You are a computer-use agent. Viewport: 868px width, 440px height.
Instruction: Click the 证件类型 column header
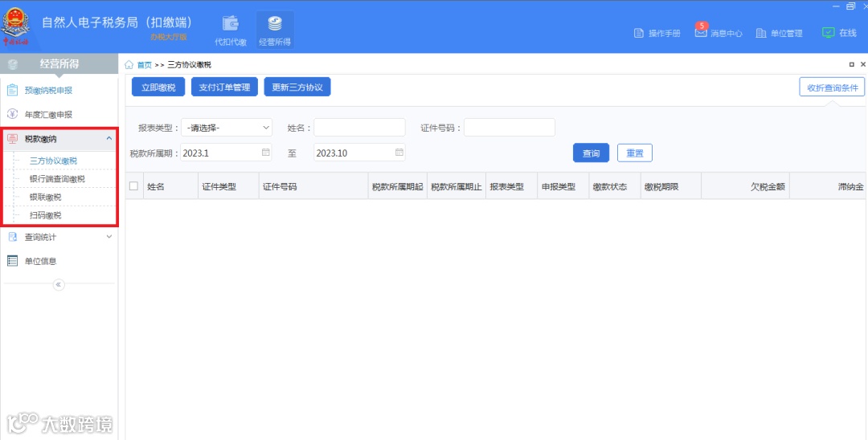click(x=228, y=186)
